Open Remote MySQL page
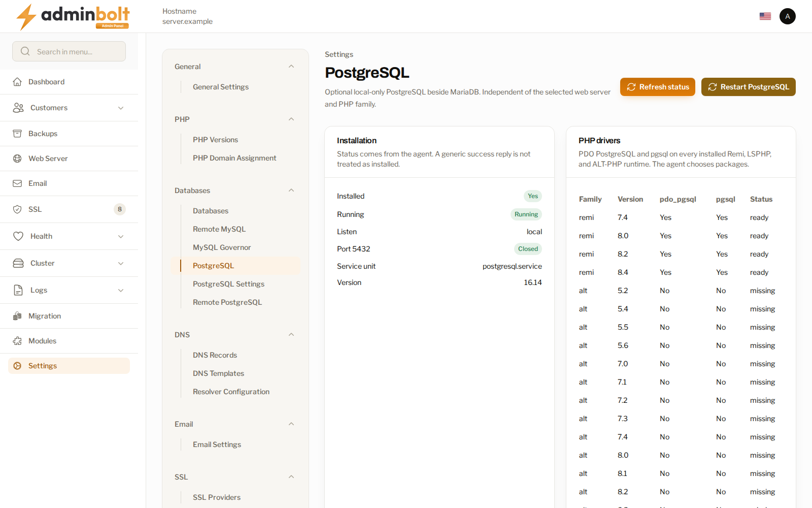Image resolution: width=812 pixels, height=508 pixels. tap(219, 229)
